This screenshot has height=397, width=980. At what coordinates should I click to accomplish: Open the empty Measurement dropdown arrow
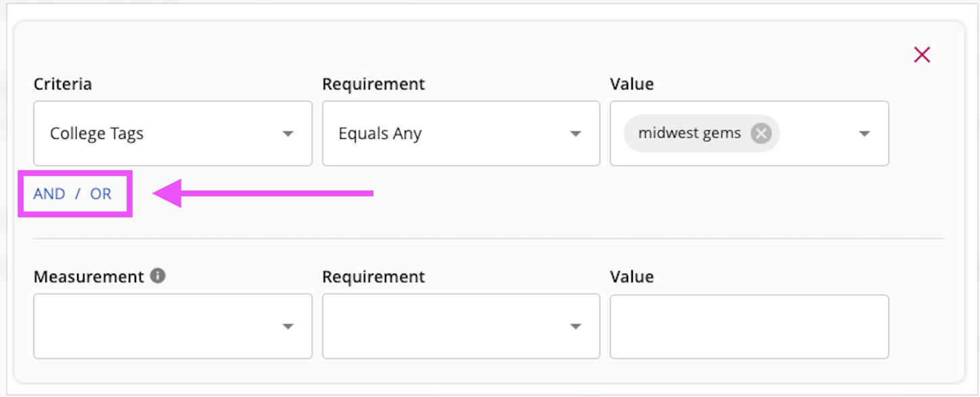[288, 327]
